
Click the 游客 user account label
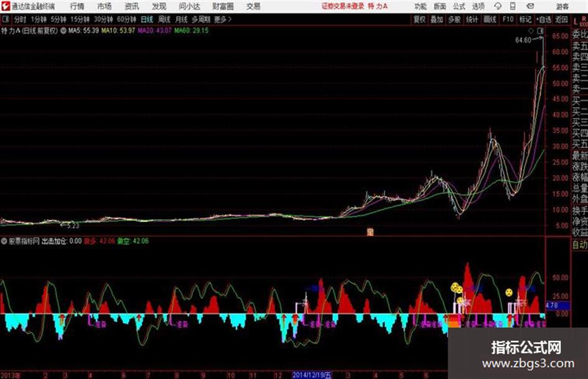coord(562,6)
